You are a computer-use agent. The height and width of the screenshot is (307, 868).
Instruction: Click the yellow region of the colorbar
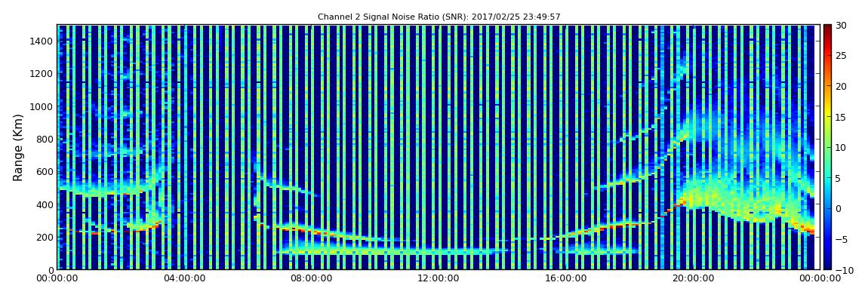(x=827, y=113)
